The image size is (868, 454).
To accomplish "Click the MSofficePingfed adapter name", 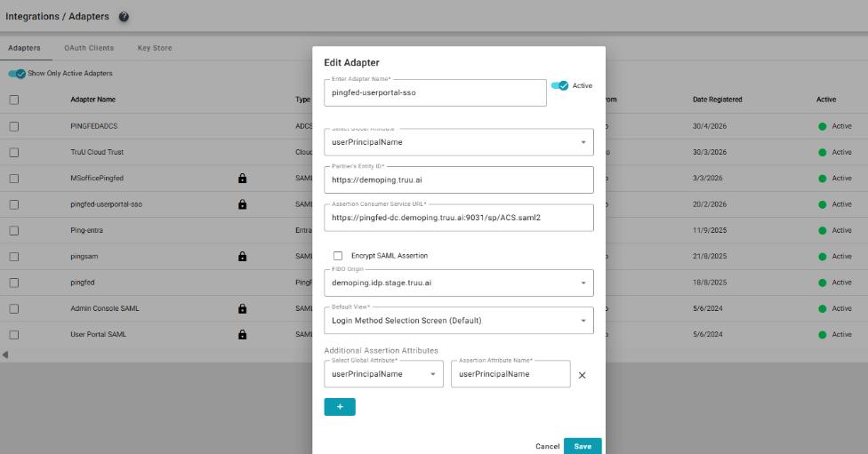I will coord(97,178).
